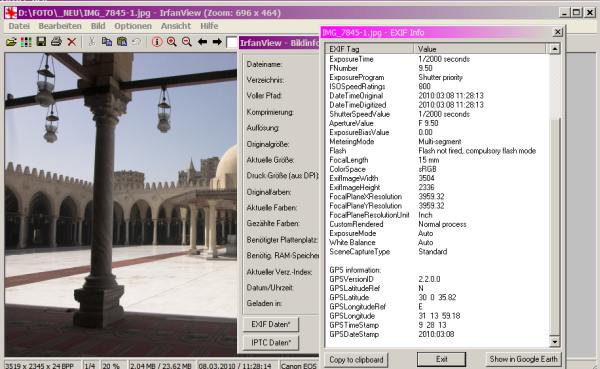Select the SceneCaptureType row
The image size is (600, 369).
click(x=437, y=252)
